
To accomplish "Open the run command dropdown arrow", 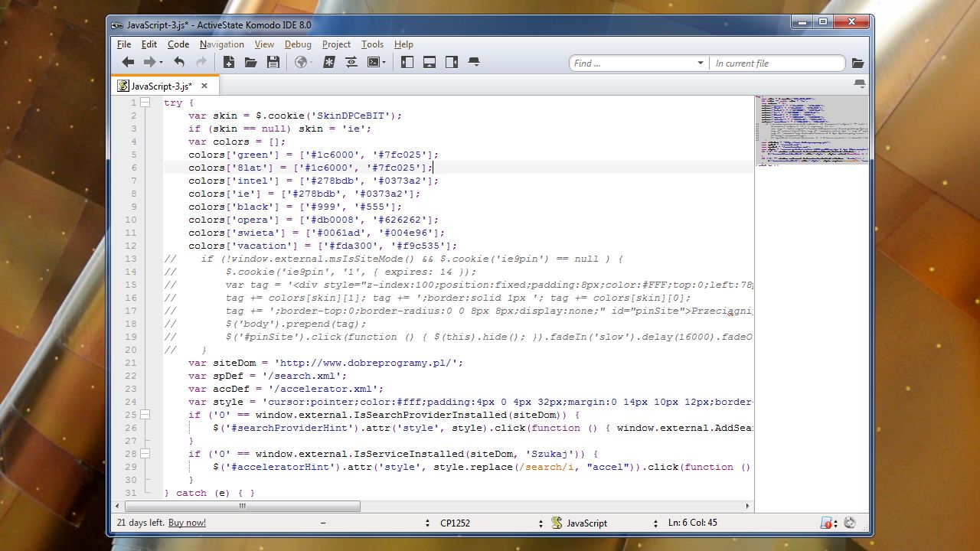I will [x=384, y=63].
